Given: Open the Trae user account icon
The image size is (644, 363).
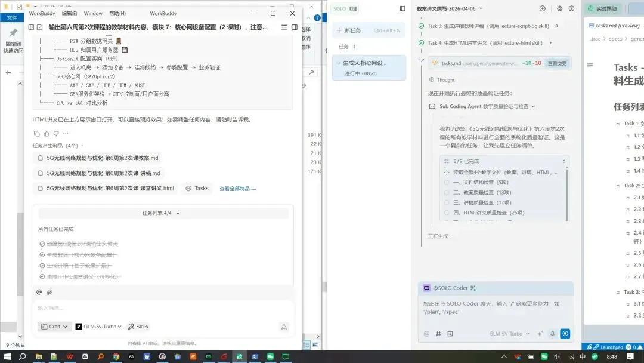Looking at the screenshot, I should click(x=571, y=8).
